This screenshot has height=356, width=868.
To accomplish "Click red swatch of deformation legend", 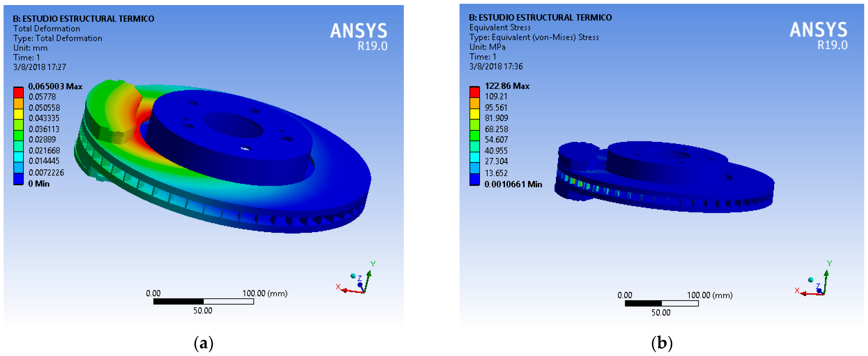I will click(x=18, y=92).
